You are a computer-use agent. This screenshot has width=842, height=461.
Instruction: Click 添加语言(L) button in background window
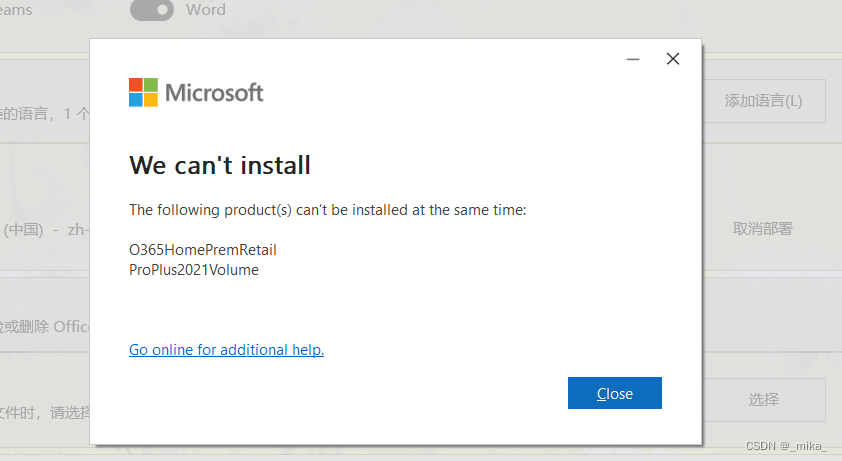[763, 100]
